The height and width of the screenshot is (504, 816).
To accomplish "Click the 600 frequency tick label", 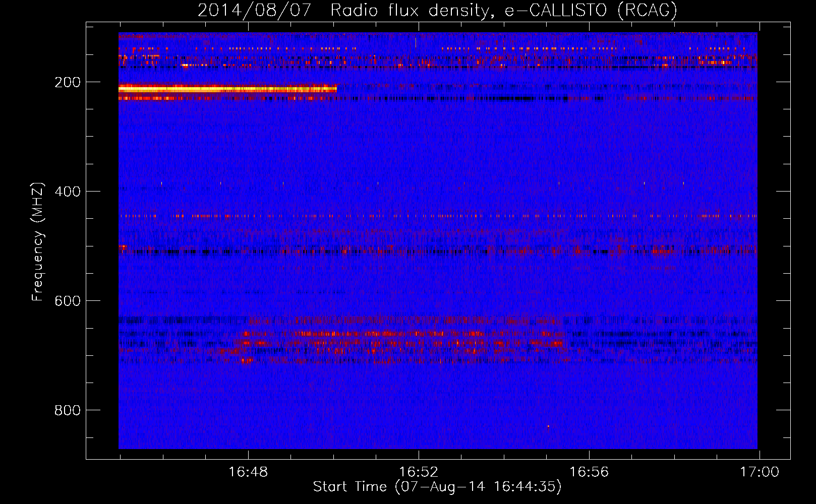I will click(68, 301).
